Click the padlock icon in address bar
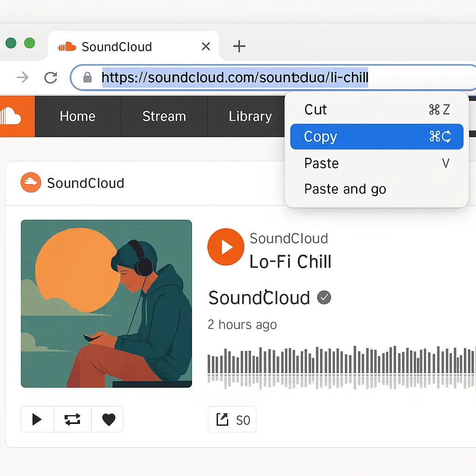 (x=87, y=78)
